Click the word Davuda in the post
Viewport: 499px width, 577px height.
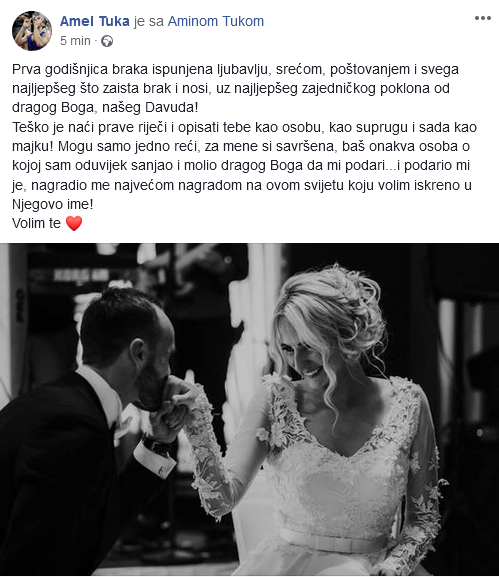click(171, 107)
